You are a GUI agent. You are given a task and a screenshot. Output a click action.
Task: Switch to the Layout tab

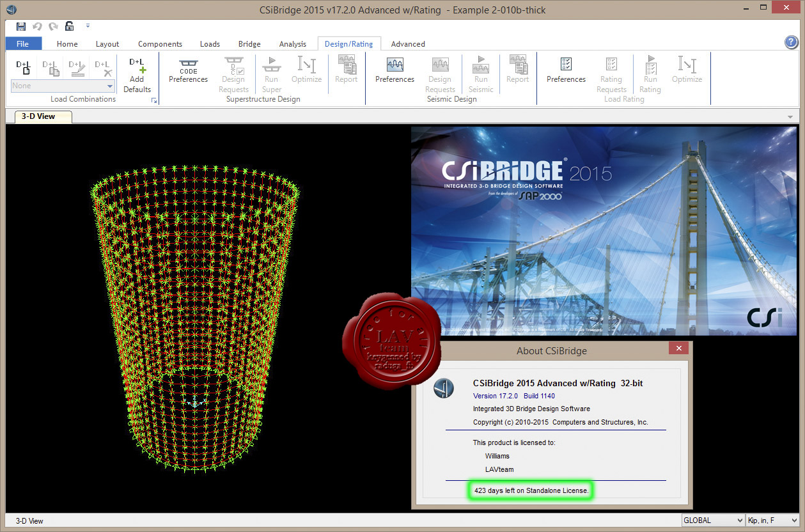pyautogui.click(x=107, y=44)
